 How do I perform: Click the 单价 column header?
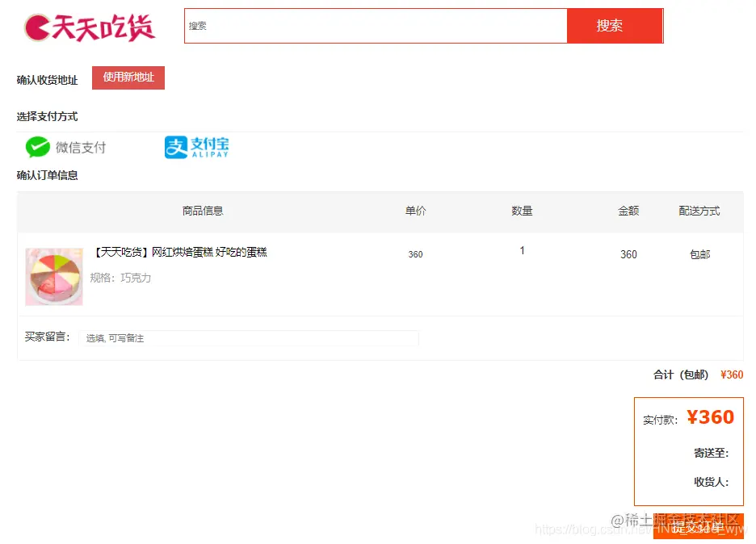pos(415,211)
